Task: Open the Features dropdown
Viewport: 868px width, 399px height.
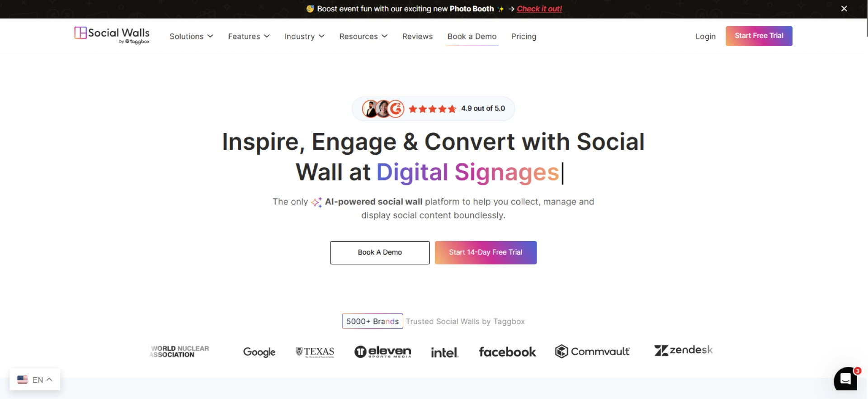Action: coord(248,36)
